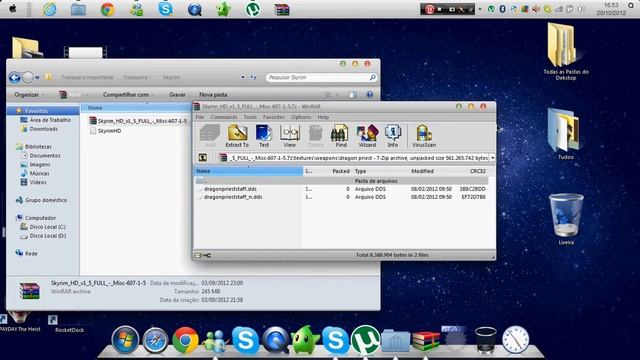Image resolution: width=640 pixels, height=360 pixels.
Task: Open the Favorites menu in WinRAR
Action: click(273, 117)
